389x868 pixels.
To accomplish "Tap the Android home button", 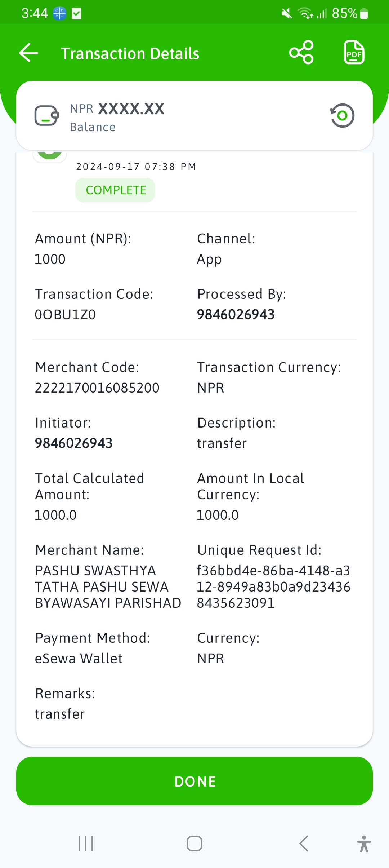I will click(194, 843).
